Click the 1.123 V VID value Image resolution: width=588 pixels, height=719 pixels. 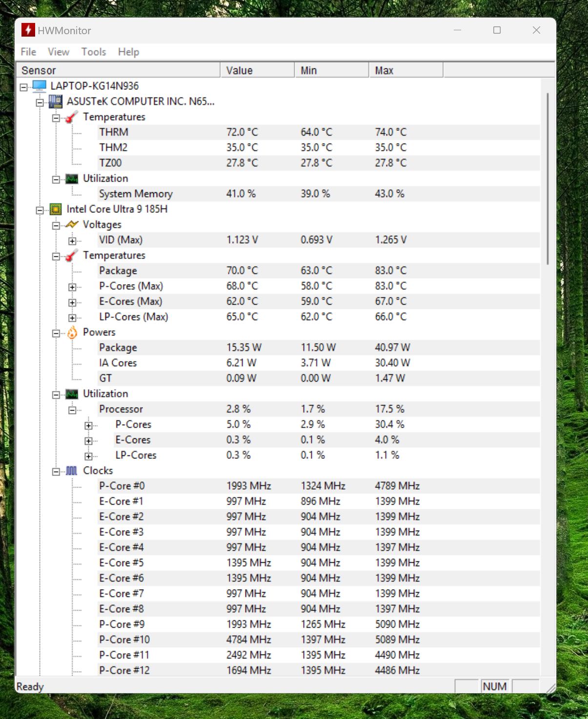(x=243, y=240)
